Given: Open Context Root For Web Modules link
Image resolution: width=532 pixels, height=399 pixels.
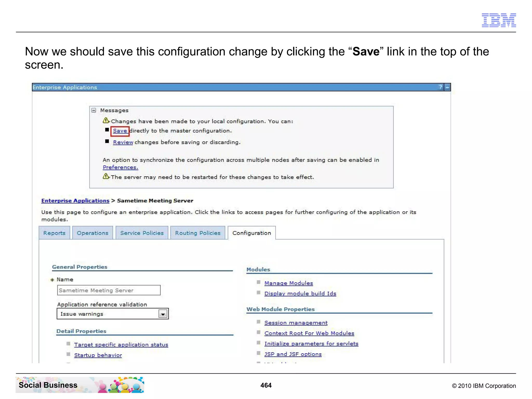Looking at the screenshot, I should [x=309, y=333].
